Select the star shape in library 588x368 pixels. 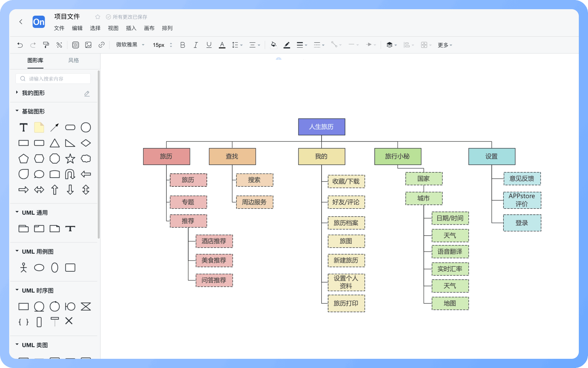tap(70, 159)
